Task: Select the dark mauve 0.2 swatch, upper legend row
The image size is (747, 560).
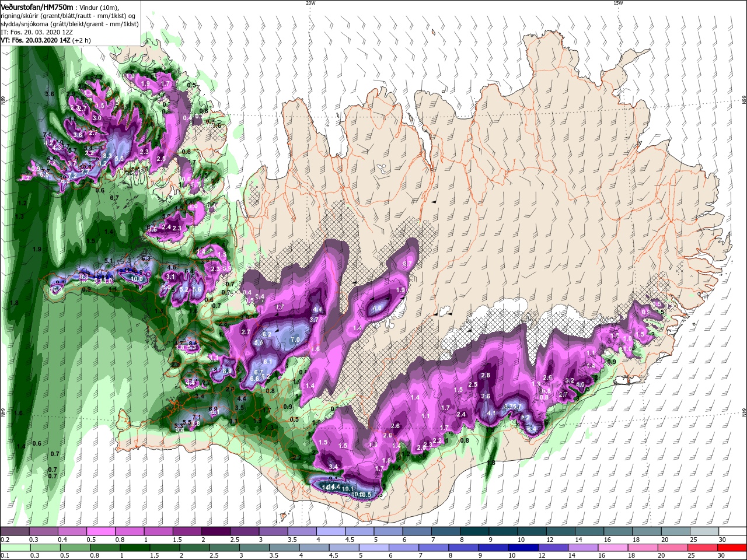Action: pos(15,531)
